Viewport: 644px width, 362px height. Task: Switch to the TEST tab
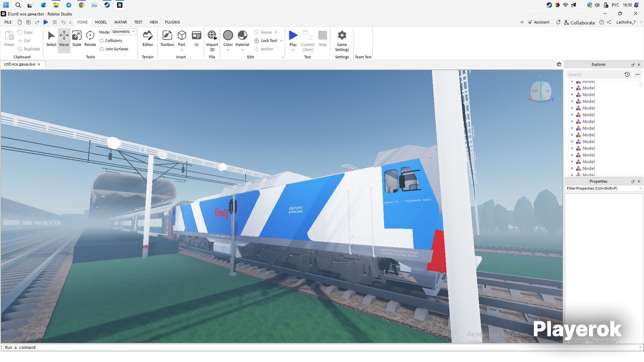(x=138, y=22)
